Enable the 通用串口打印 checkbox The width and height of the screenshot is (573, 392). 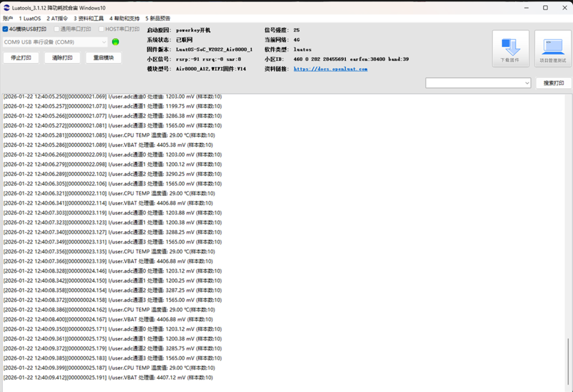(x=57, y=29)
